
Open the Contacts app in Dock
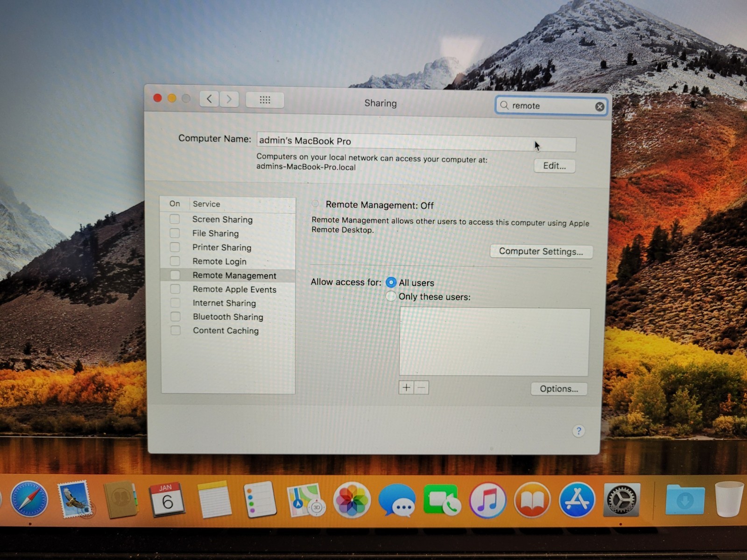[120, 500]
